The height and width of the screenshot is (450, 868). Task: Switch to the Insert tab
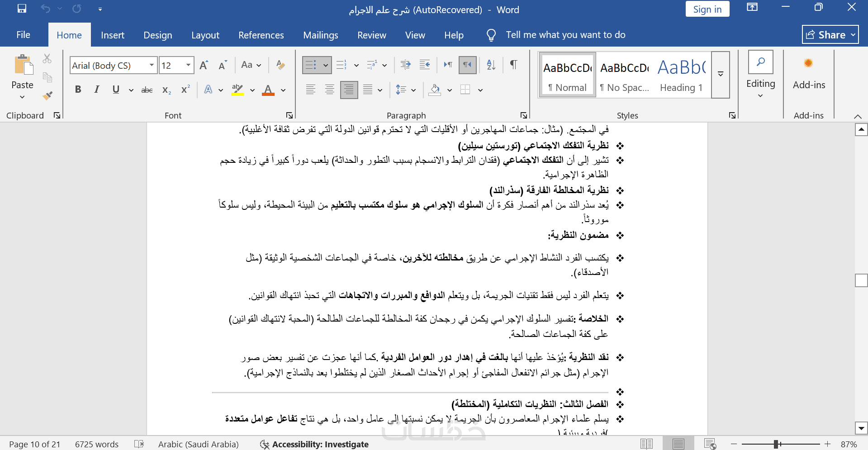pyautogui.click(x=113, y=35)
